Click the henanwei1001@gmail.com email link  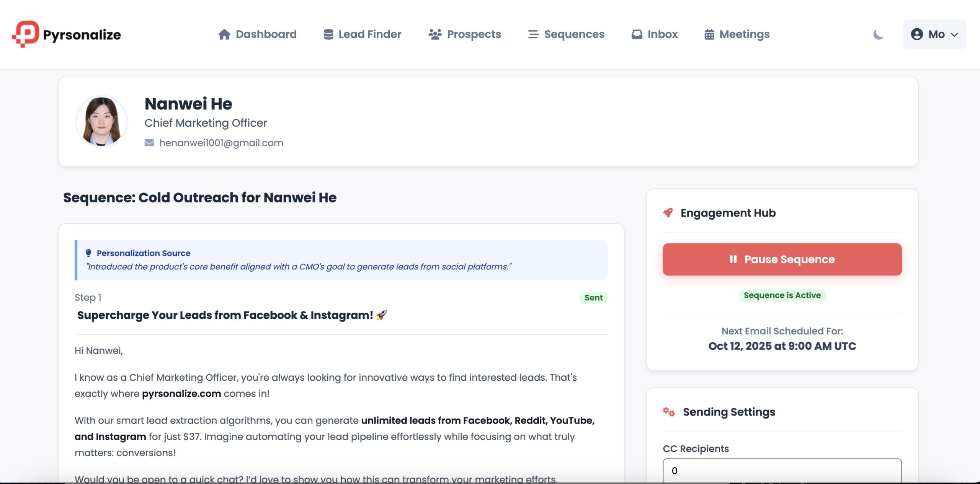[x=221, y=143]
